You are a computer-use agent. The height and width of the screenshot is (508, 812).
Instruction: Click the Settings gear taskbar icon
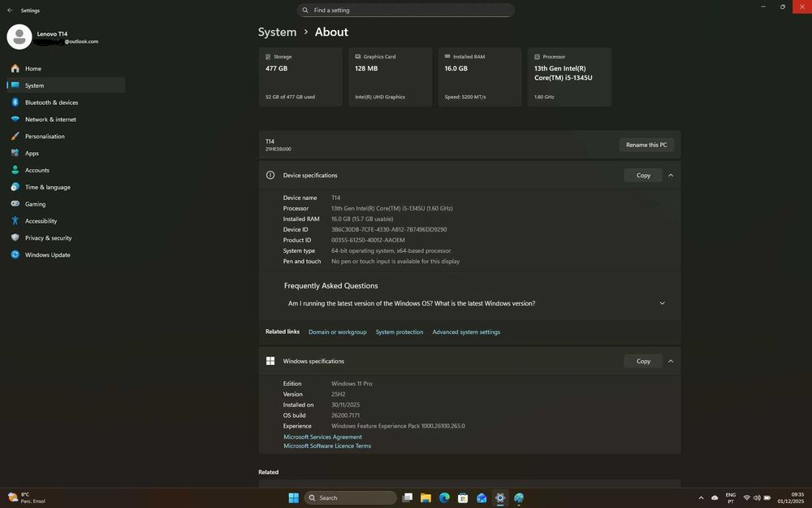click(499, 497)
